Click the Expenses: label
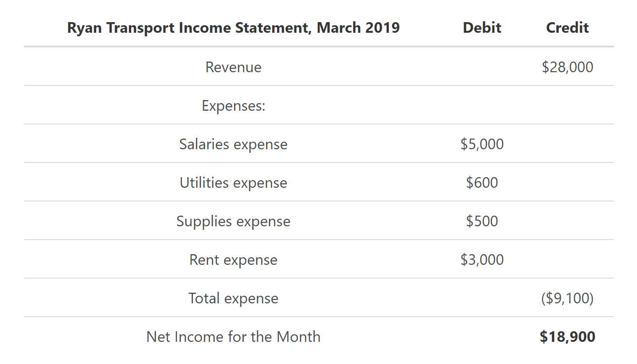The height and width of the screenshot is (364, 637). 233,106
